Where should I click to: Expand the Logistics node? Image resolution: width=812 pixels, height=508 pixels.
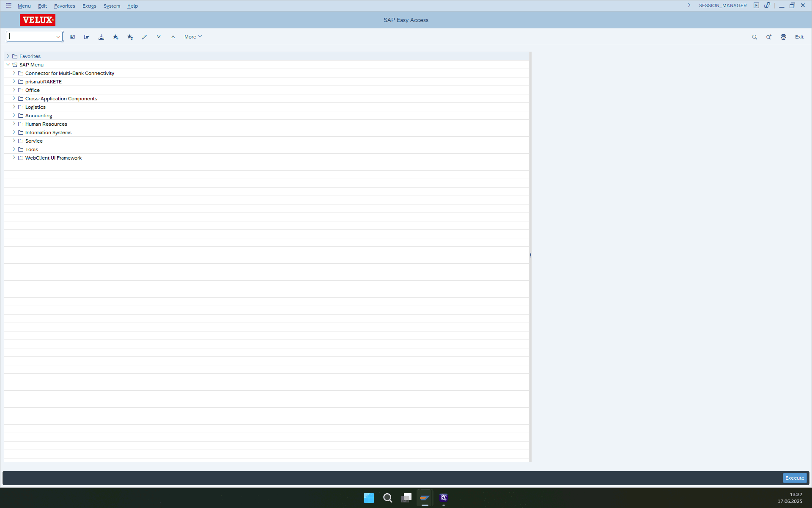pyautogui.click(x=14, y=107)
